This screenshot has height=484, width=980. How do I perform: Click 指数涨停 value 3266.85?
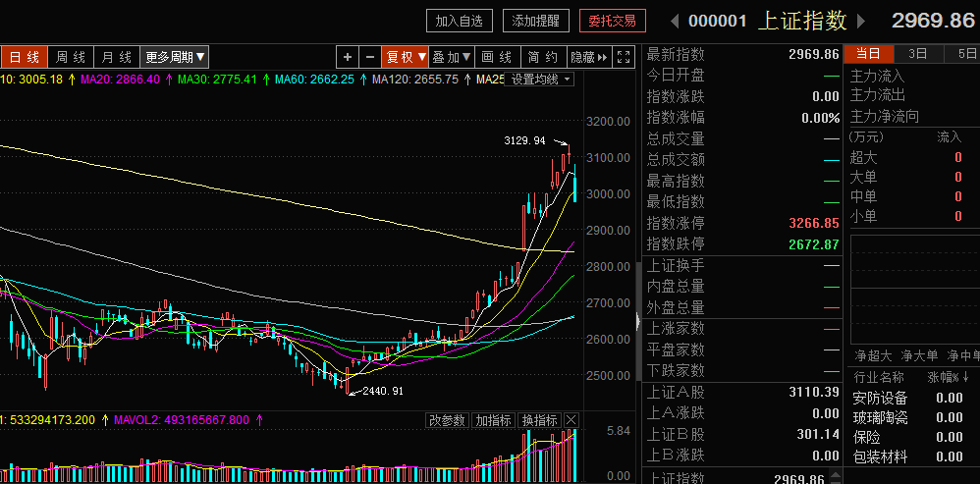click(x=814, y=223)
